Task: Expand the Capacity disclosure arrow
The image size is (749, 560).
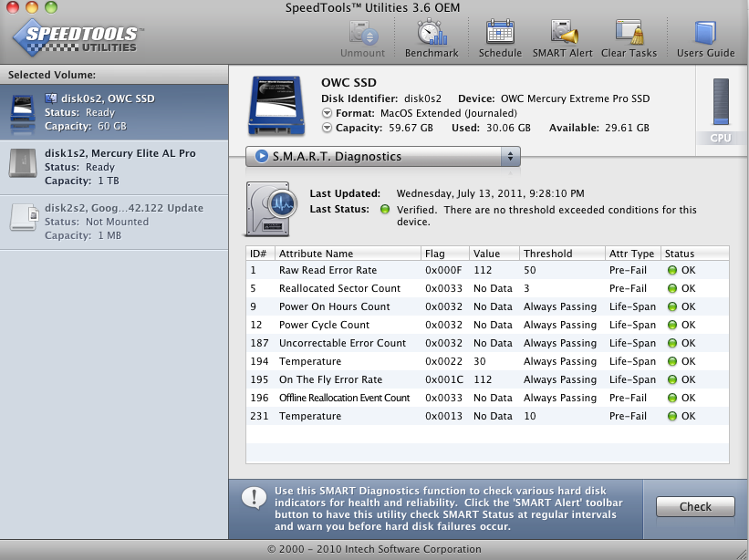Action: pos(328,128)
